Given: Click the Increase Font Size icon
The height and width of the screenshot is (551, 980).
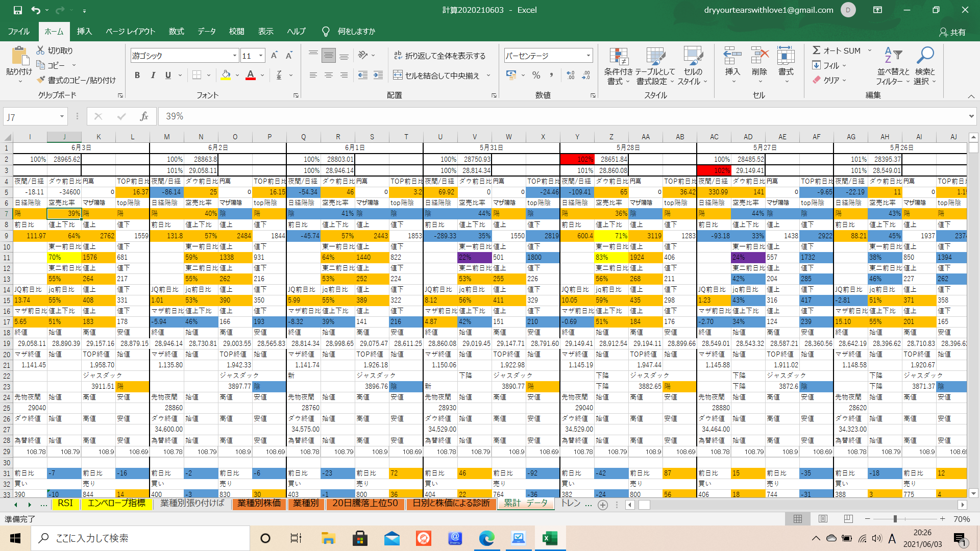Looking at the screenshot, I should (x=274, y=56).
